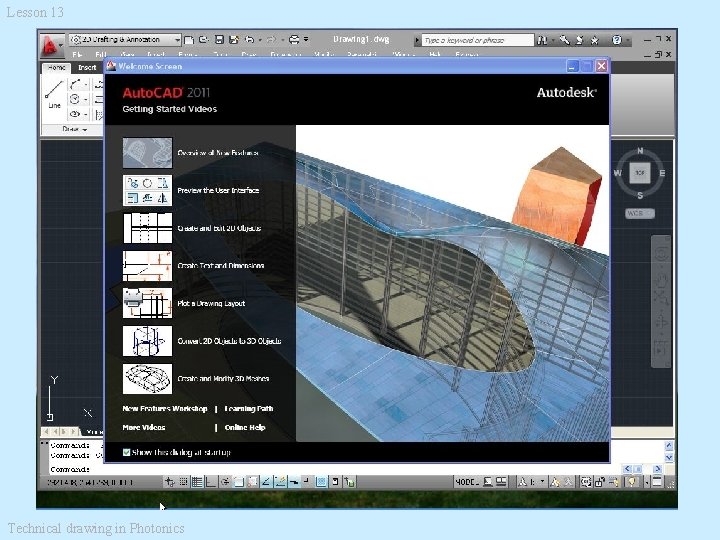Select the Line tool in the ribbon
Screen dimensions: 720x540
pos(54,94)
